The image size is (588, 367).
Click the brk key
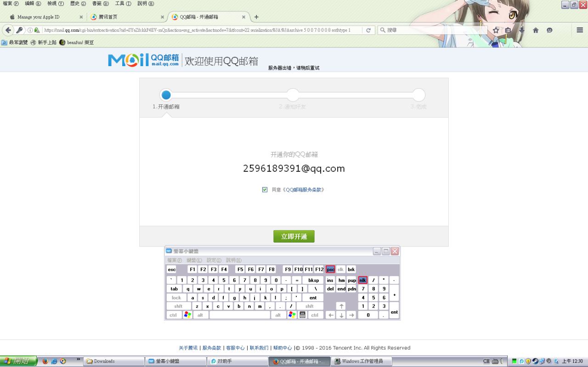pyautogui.click(x=351, y=270)
